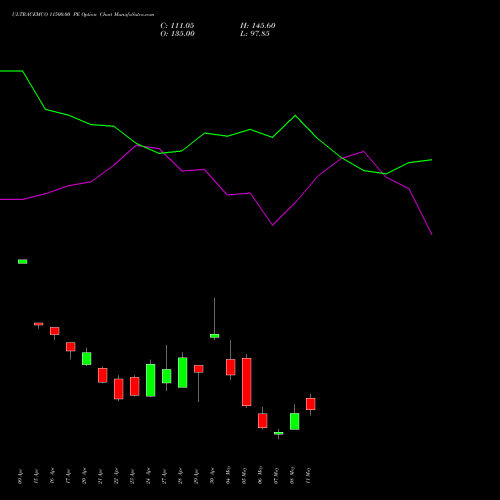
Task: Select the green 09 Apr candlestick
Action: pyautogui.click(x=23, y=262)
